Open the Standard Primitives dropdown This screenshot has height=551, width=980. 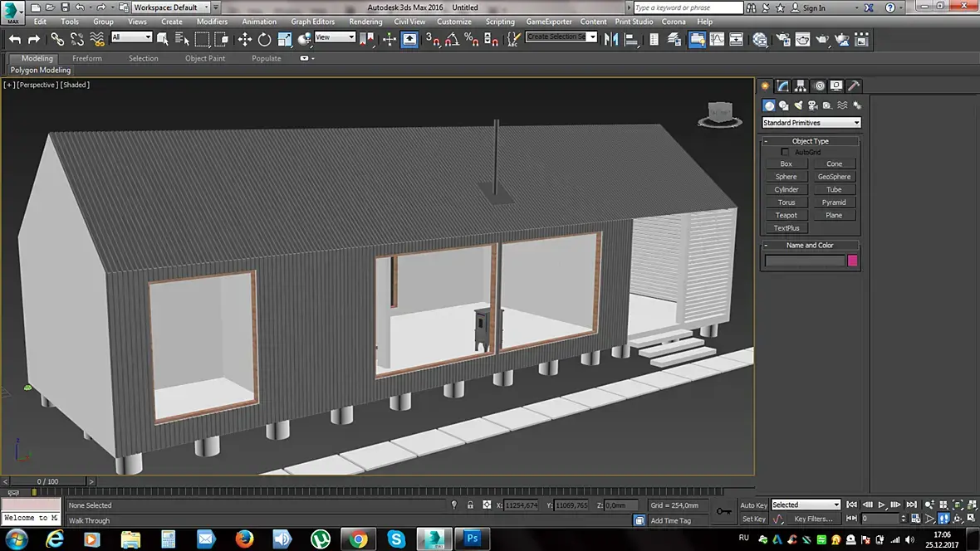tap(811, 123)
